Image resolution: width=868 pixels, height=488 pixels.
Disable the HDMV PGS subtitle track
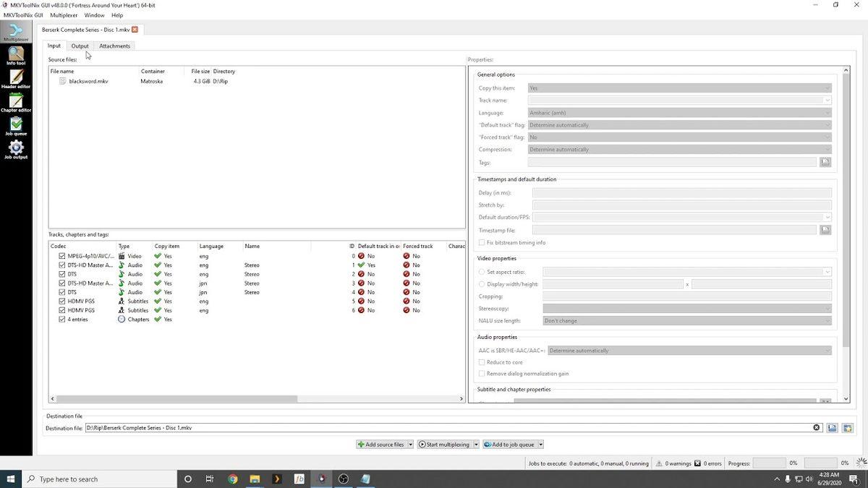pos(61,301)
